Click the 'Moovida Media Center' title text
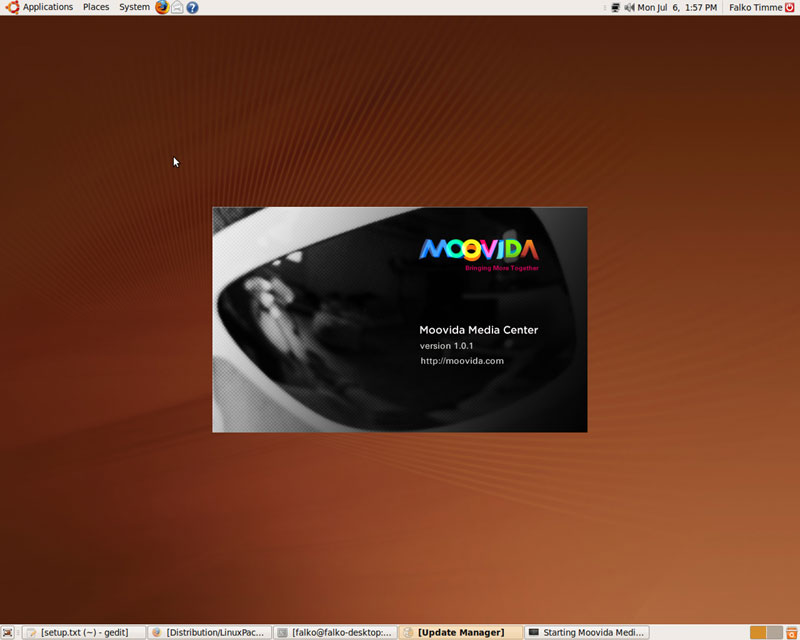Screen dimensions: 800x640 479,330
